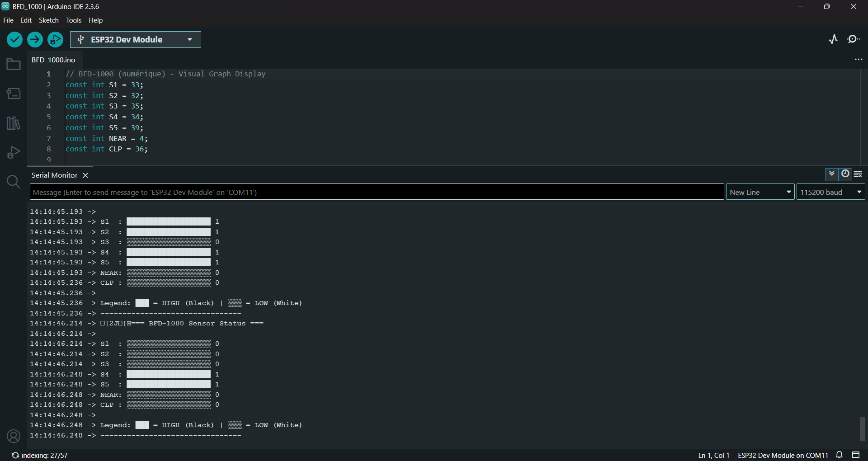The image size is (868, 461).
Task: Toggle autoscroll in the Serial Monitor
Action: click(x=832, y=174)
